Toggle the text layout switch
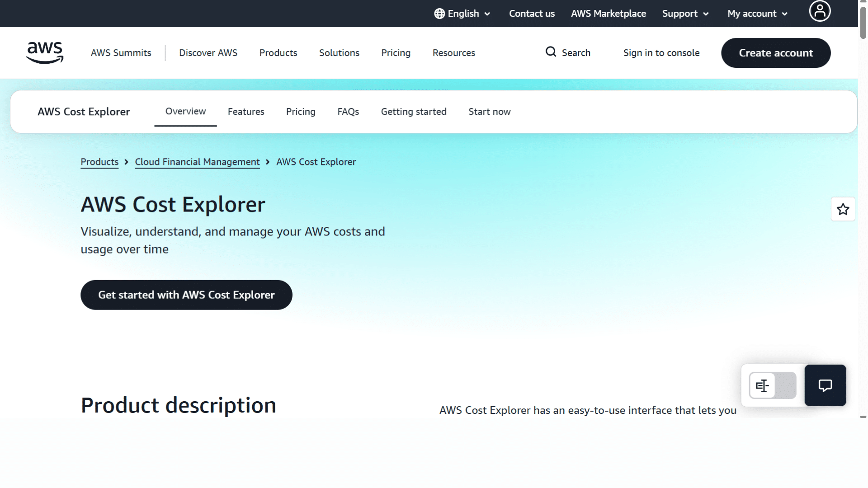Viewport: 868px width, 488px height. (x=773, y=385)
